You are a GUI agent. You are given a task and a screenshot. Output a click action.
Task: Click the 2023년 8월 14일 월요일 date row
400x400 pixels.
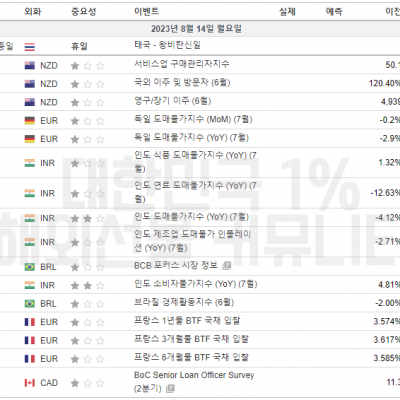(196, 29)
